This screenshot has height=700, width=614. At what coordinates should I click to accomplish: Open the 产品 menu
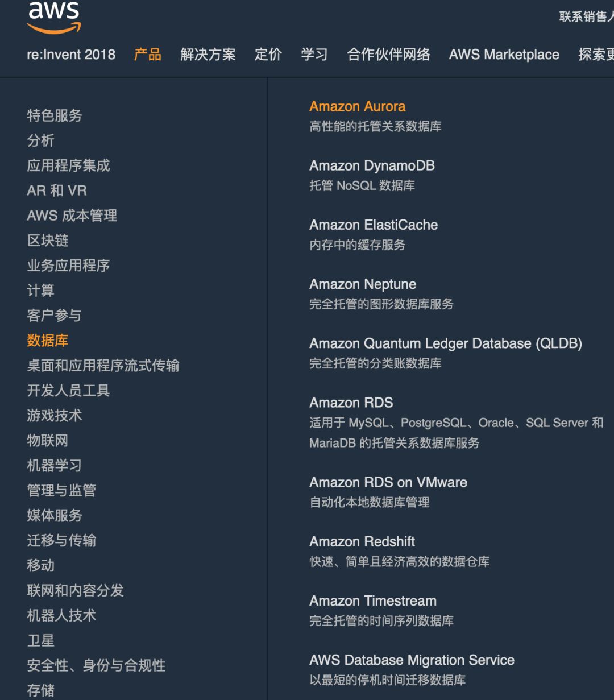[148, 55]
